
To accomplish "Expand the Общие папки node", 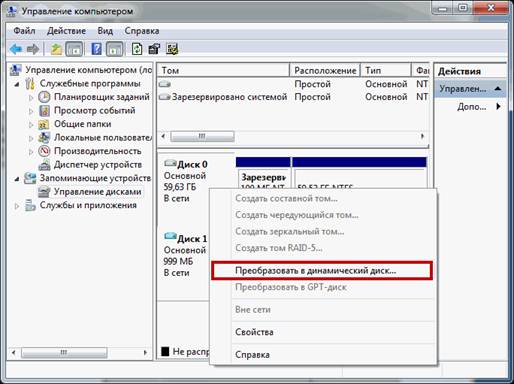I will click(x=31, y=125).
